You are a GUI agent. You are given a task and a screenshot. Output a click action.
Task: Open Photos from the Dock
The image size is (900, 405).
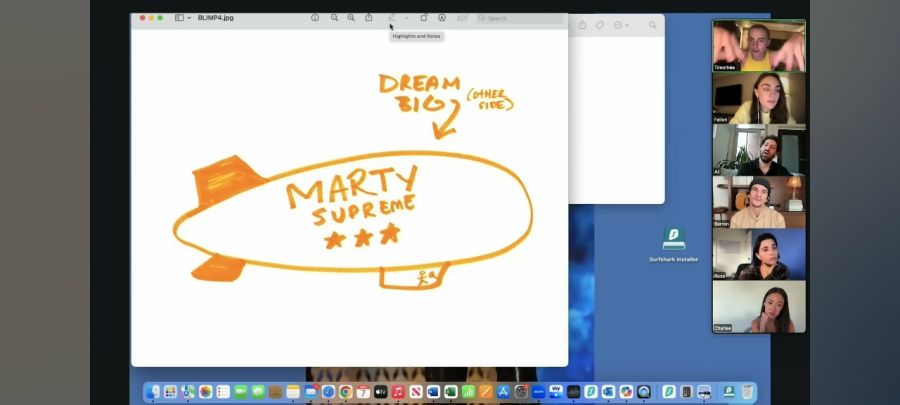(x=205, y=392)
